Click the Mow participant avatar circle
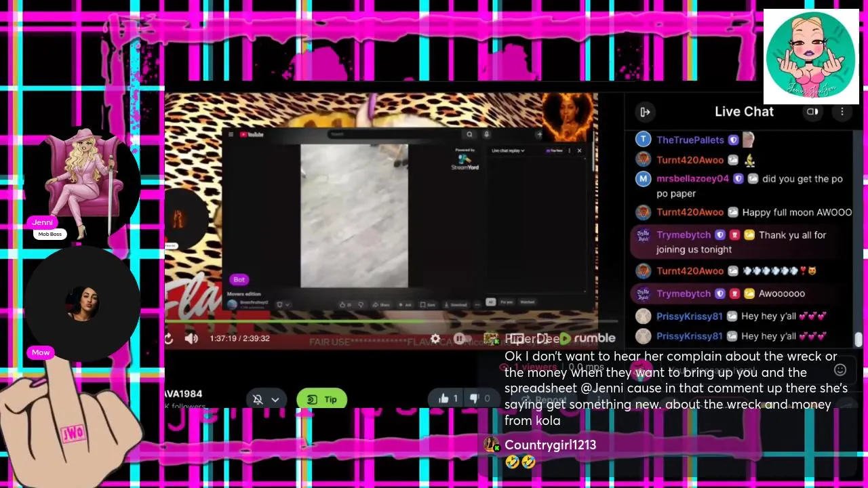Screen dimensions: 868x488 point(82,304)
